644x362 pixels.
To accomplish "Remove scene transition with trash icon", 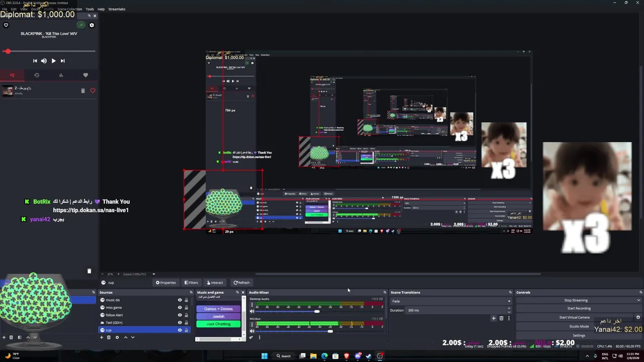I will [x=501, y=318].
